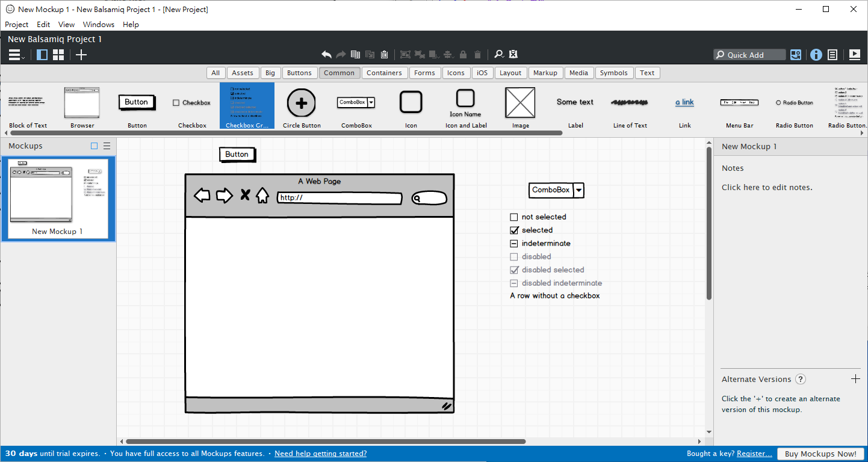The width and height of the screenshot is (868, 462).
Task: Open the Edit menu
Action: coord(43,25)
